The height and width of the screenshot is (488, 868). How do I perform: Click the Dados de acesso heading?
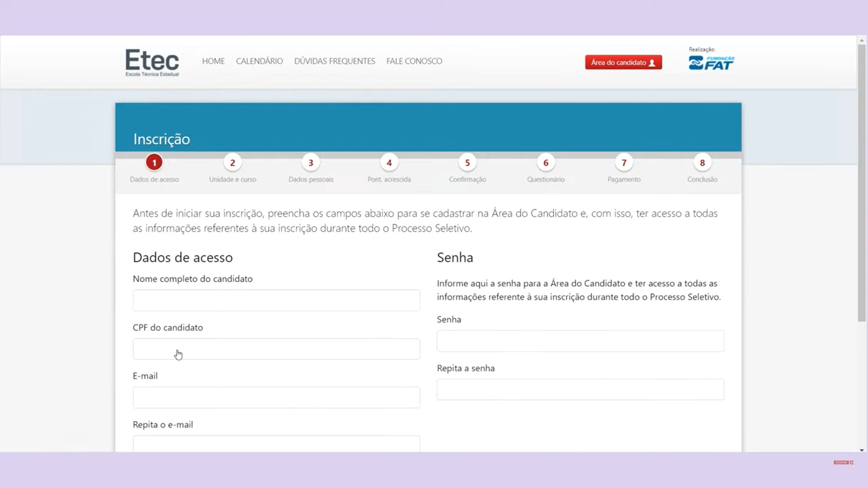coord(183,258)
